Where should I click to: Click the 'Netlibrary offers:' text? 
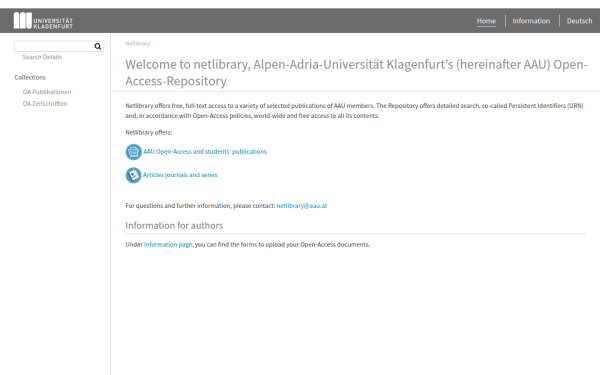(149, 132)
